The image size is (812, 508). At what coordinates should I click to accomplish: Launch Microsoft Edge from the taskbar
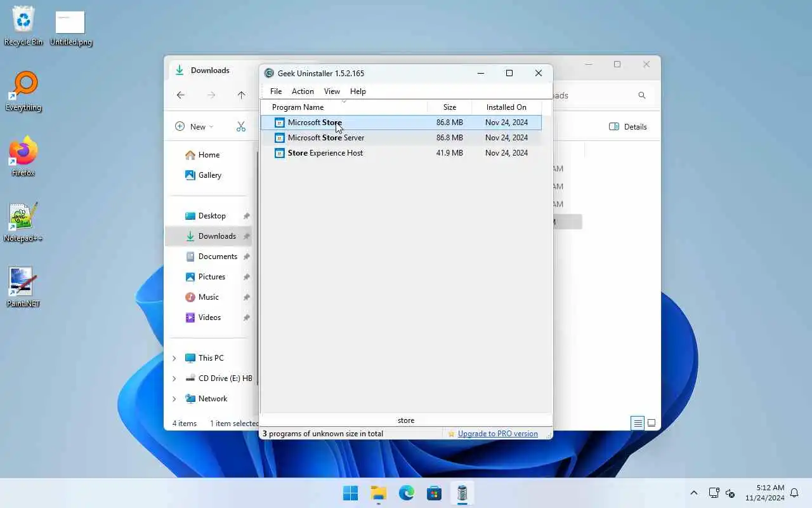pyautogui.click(x=407, y=493)
